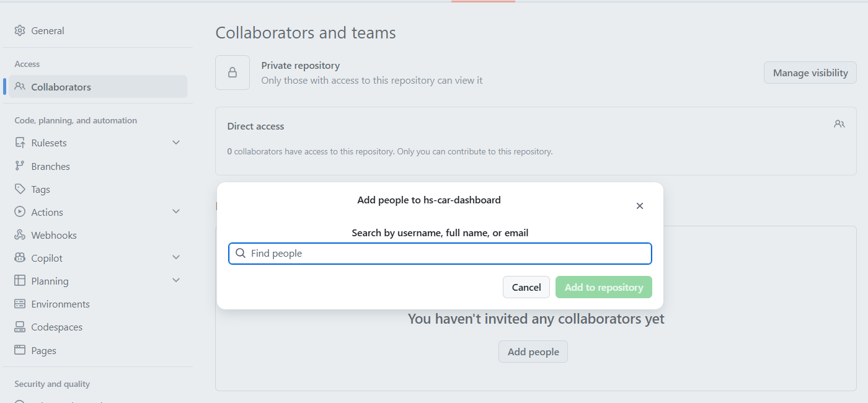Viewport: 868px width, 403px height.
Task: Click the Webhooks icon
Action: [x=20, y=235]
